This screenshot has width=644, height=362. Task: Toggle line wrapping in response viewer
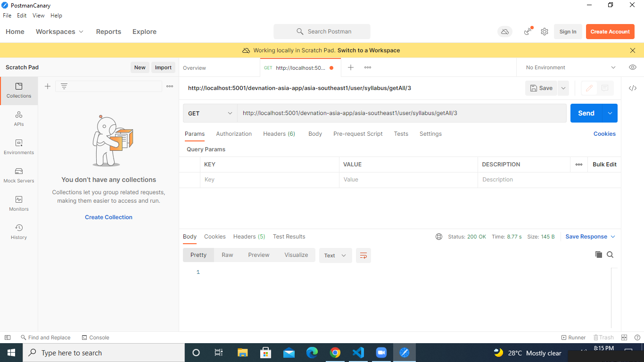point(363,255)
